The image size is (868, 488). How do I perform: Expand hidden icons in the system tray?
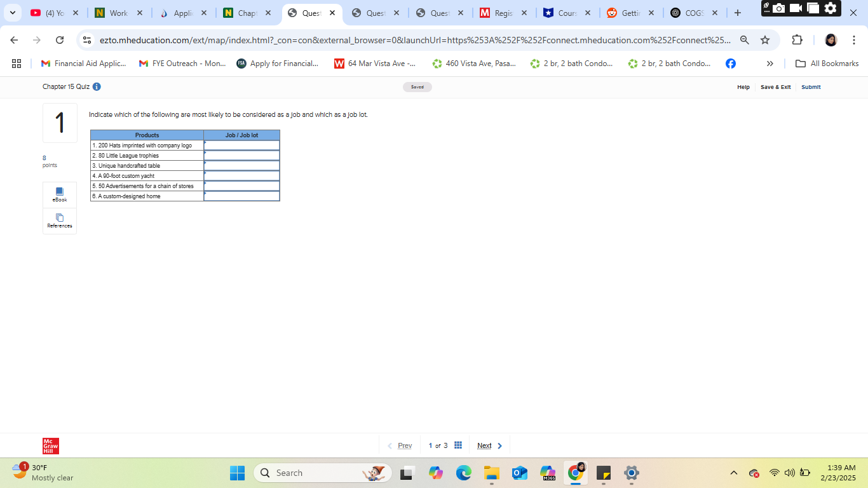(733, 473)
